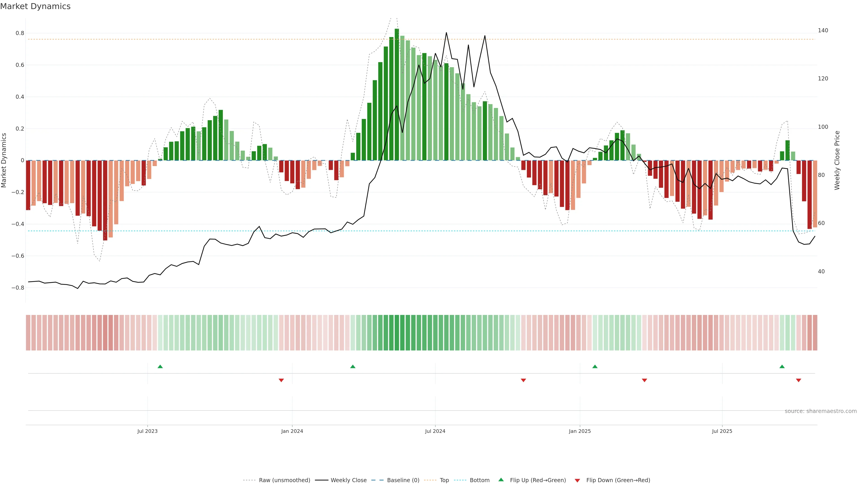868x488 pixels.
Task: Click the Jul 2024 x-axis label
Action: (x=435, y=432)
